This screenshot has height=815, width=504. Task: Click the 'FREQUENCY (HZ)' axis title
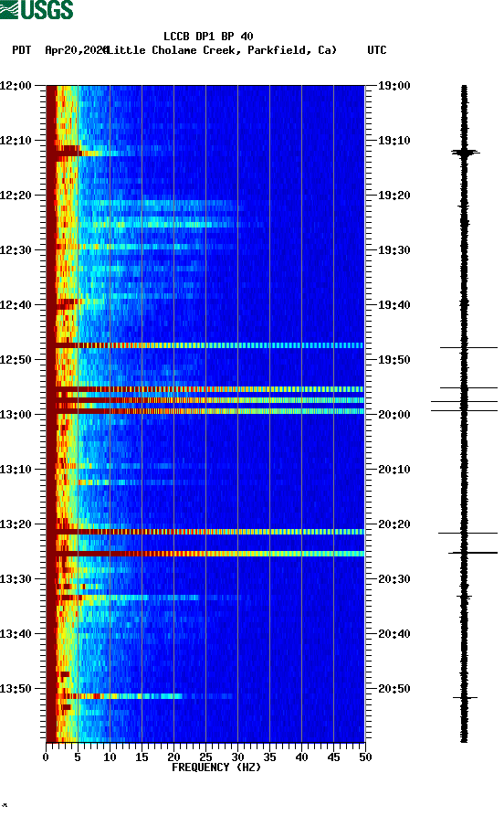216,767
